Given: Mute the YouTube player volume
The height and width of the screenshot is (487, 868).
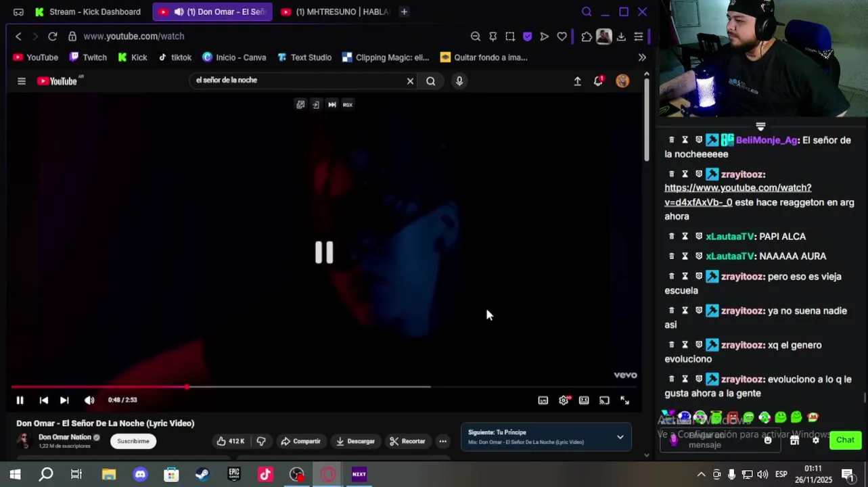Looking at the screenshot, I should tap(89, 400).
